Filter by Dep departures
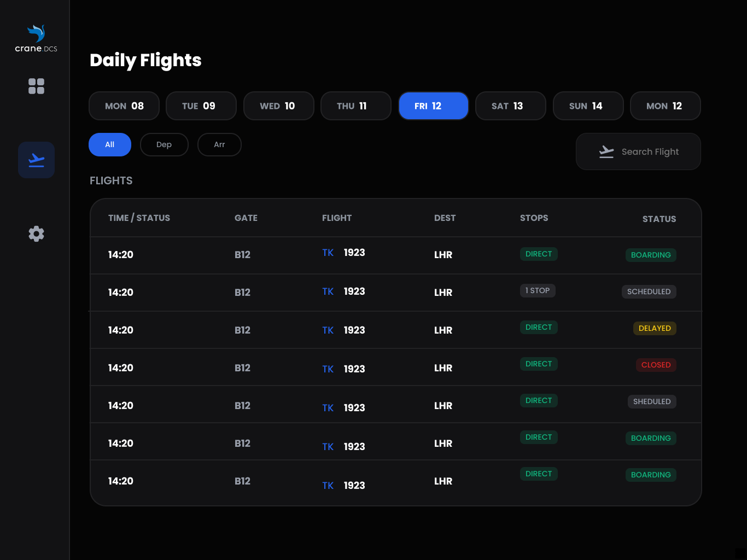The width and height of the screenshot is (747, 560). 164,144
